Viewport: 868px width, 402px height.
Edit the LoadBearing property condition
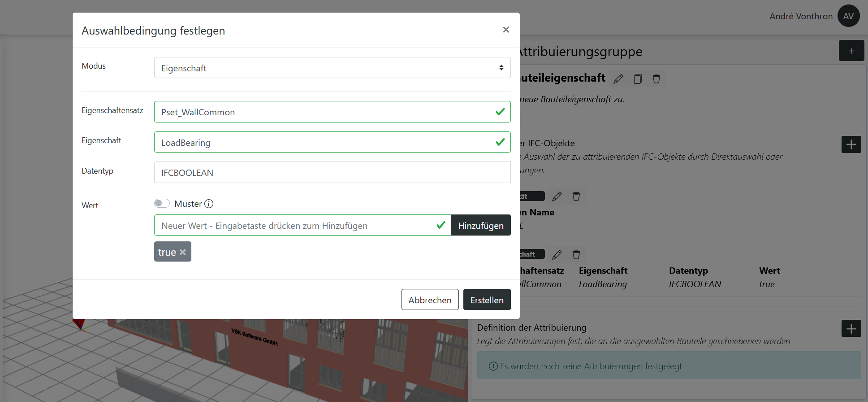(557, 255)
